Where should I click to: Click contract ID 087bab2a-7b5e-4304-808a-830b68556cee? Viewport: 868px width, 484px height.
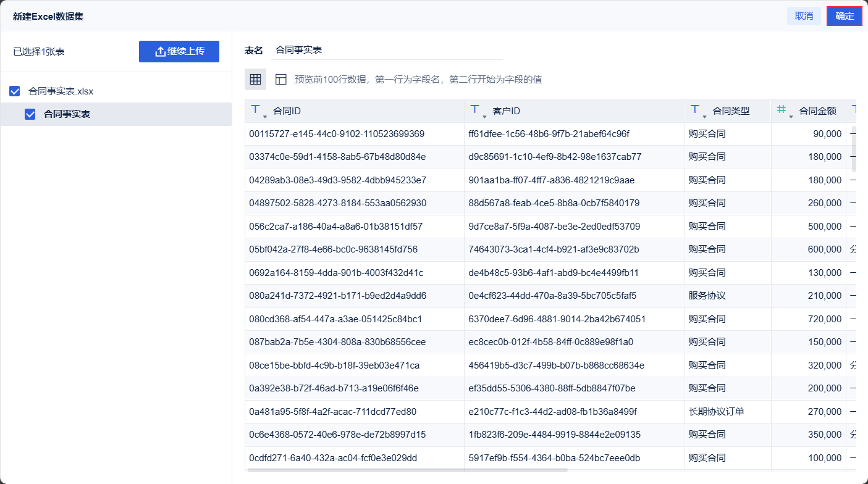[337, 342]
